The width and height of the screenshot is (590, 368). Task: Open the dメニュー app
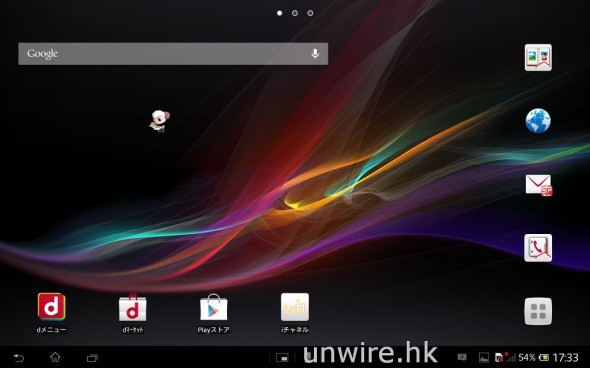click(52, 313)
